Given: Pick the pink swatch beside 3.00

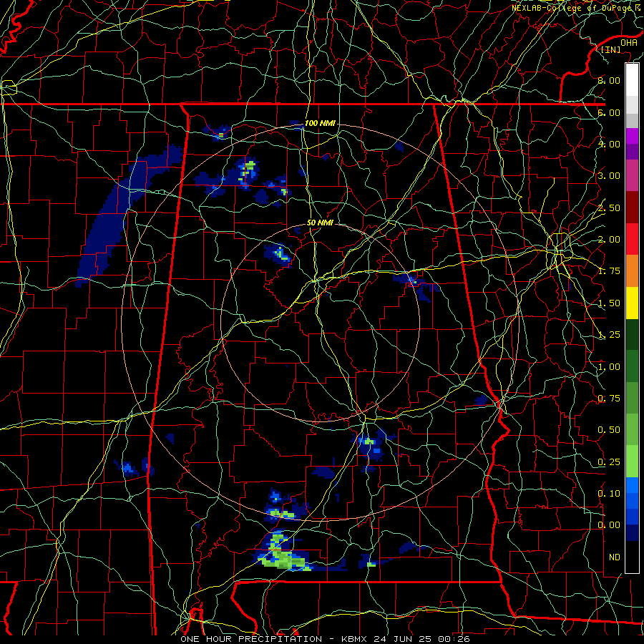Looking at the screenshot, I should [x=632, y=175].
